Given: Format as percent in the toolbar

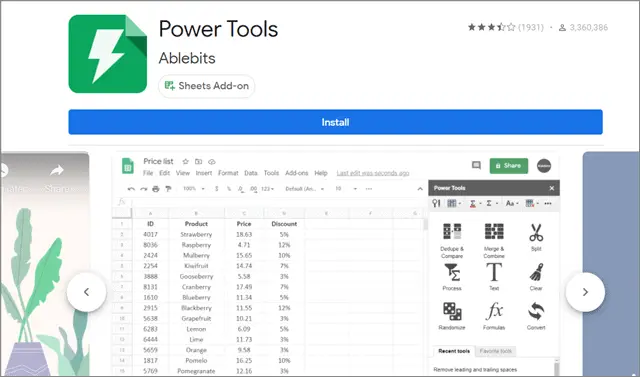Looking at the screenshot, I should (x=229, y=189).
